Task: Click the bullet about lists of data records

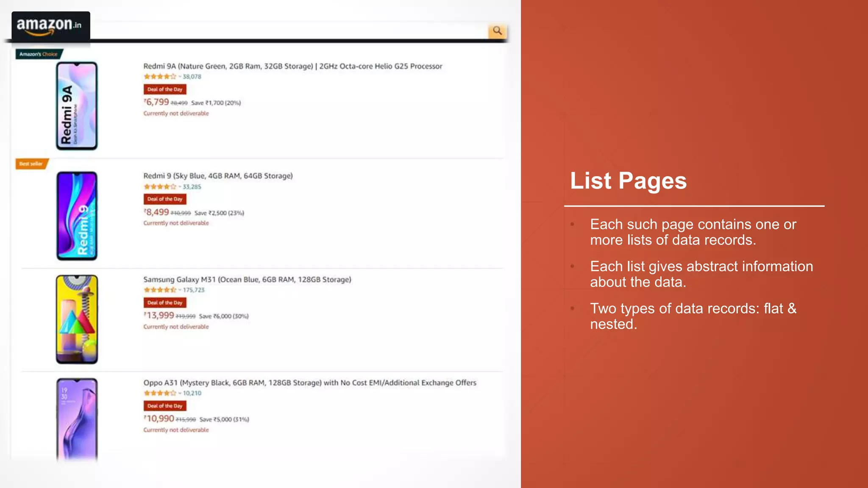Action: pos(693,232)
